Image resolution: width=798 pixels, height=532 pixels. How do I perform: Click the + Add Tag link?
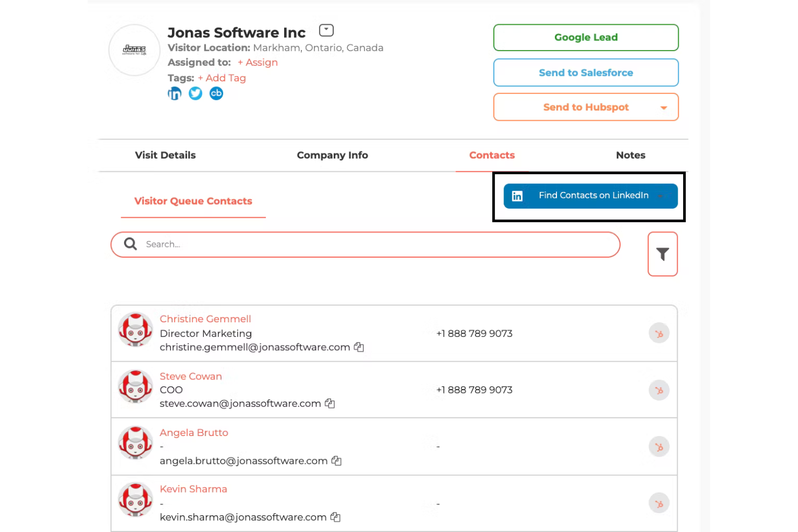(x=222, y=78)
